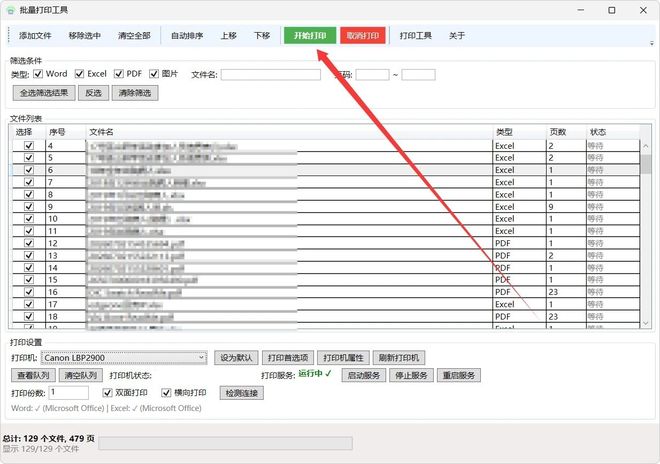Click the 打印首选项 button

[x=288, y=358]
